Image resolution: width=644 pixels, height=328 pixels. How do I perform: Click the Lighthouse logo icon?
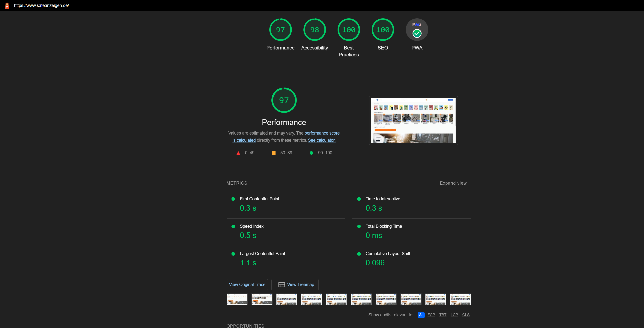pos(7,5)
